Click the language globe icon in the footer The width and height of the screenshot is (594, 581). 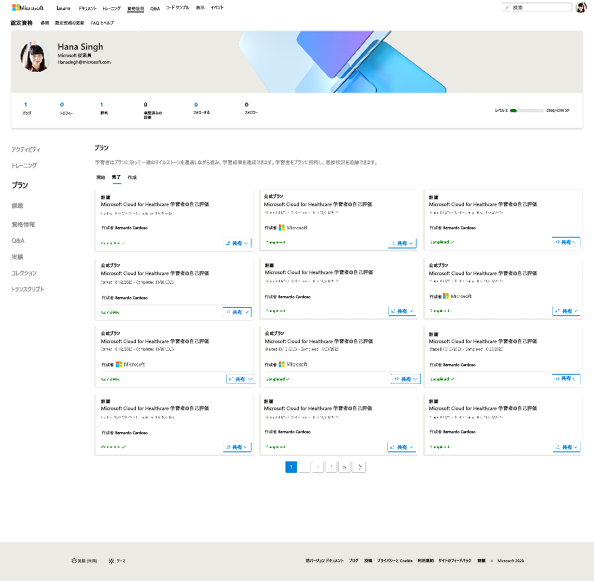click(x=74, y=561)
